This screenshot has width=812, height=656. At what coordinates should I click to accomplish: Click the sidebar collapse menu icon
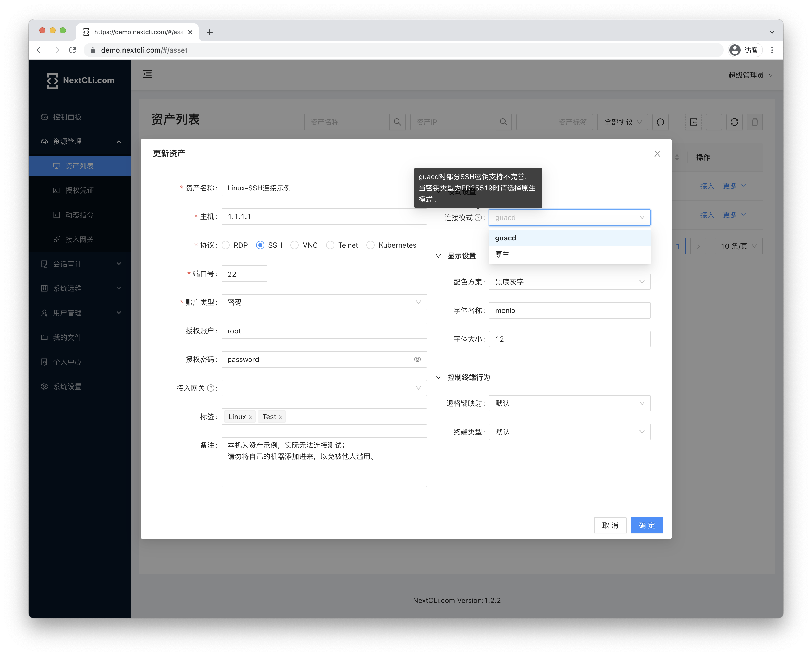pos(147,74)
